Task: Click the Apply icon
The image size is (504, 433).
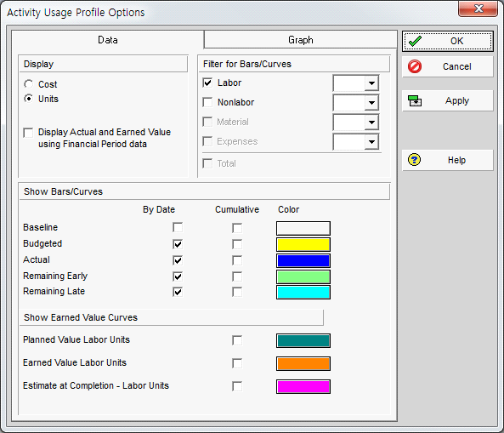Action: [415, 100]
